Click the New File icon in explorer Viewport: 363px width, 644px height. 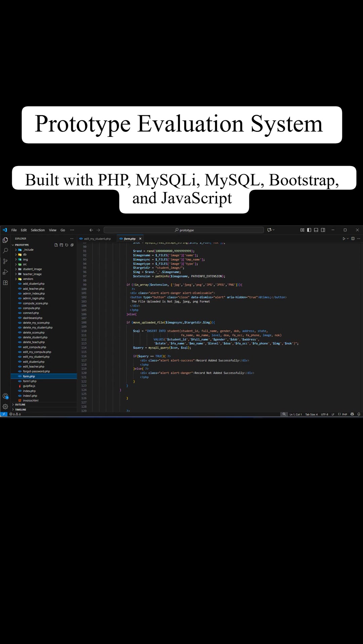tap(56, 245)
